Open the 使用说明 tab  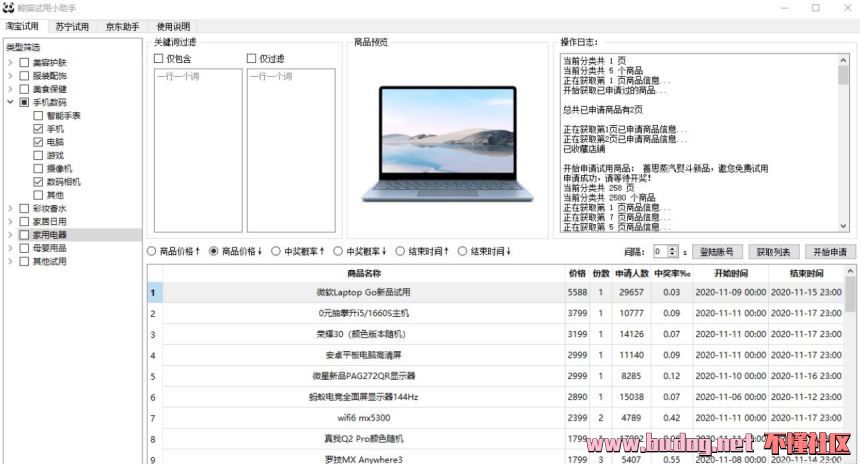(x=173, y=27)
